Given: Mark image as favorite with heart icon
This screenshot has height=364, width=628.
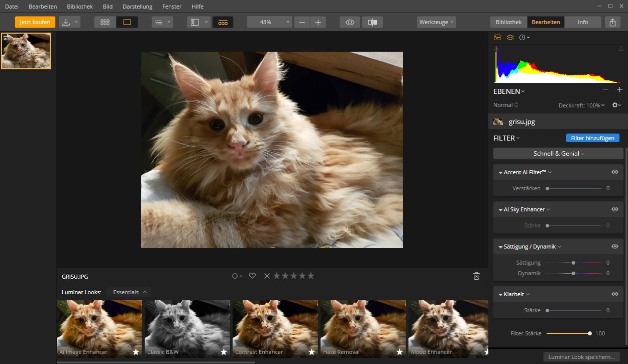Looking at the screenshot, I should click(x=253, y=276).
